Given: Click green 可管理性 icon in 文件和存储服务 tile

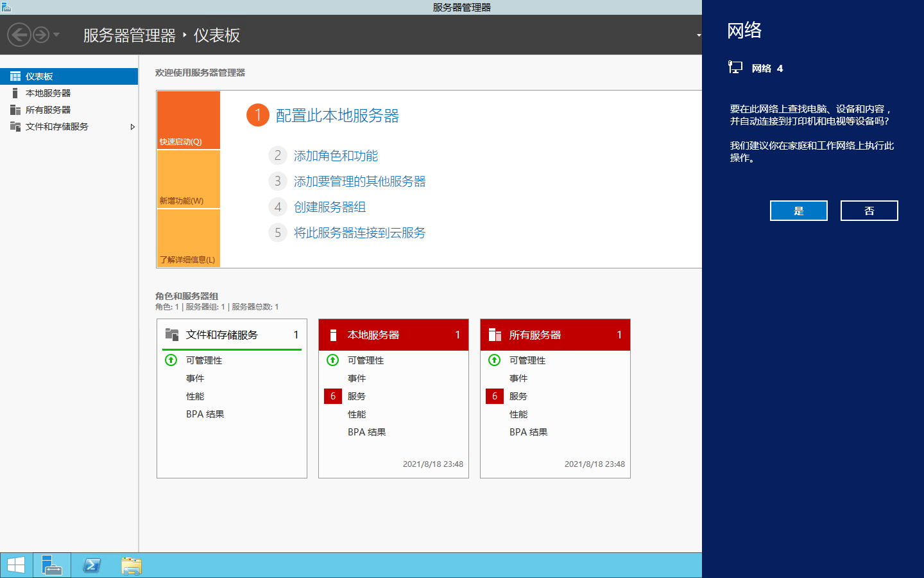Looking at the screenshot, I should pyautogui.click(x=171, y=360).
